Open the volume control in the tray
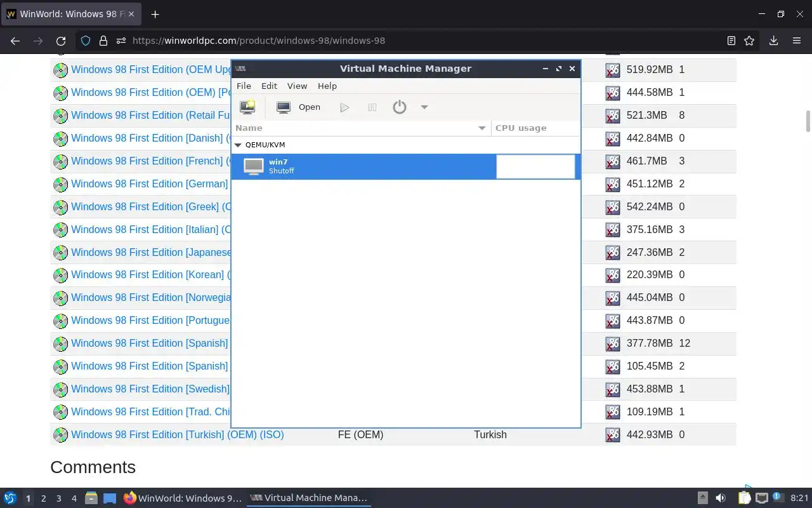Screen dimensions: 812x508 point(721,498)
